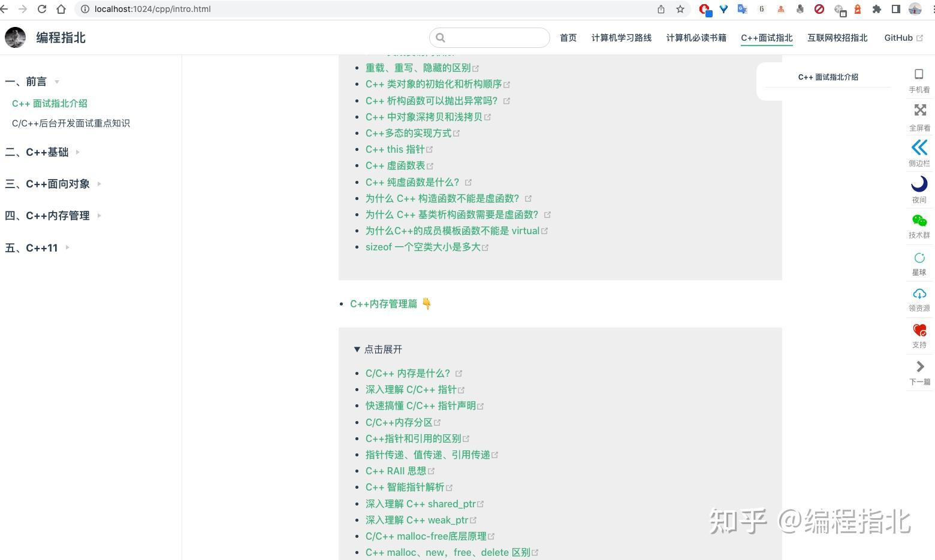Image resolution: width=935 pixels, height=560 pixels.
Task: Go to browser home page icon
Action: (61, 9)
